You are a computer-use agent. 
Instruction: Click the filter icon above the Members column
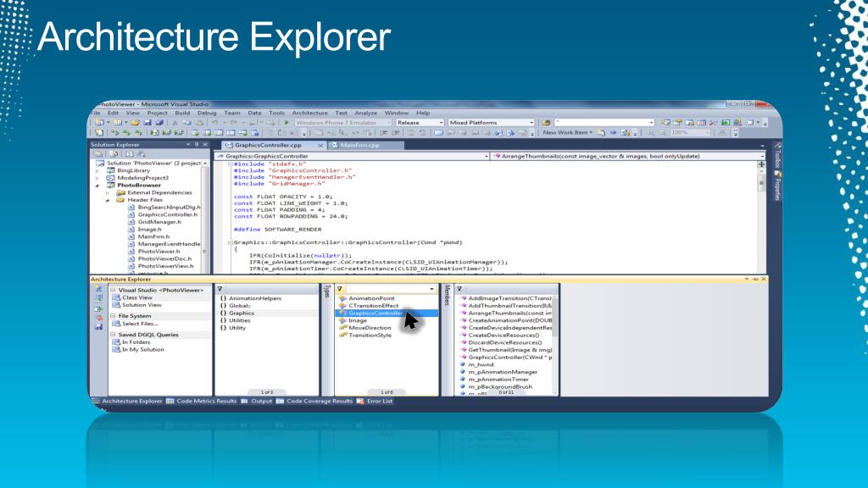point(459,289)
